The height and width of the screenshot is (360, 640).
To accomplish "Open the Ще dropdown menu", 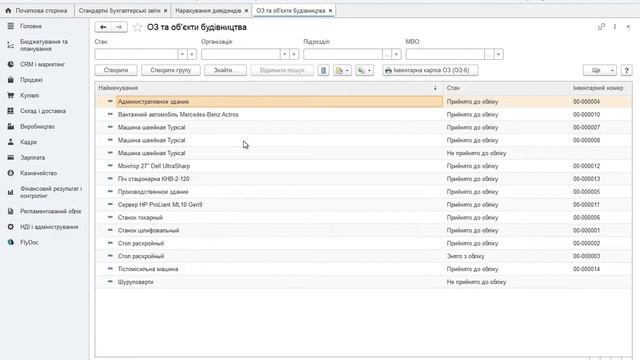I will tap(600, 70).
